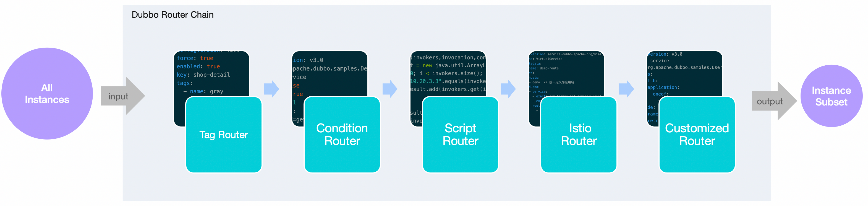
Task: Click the Dubbo Router Chain title
Action: [172, 15]
